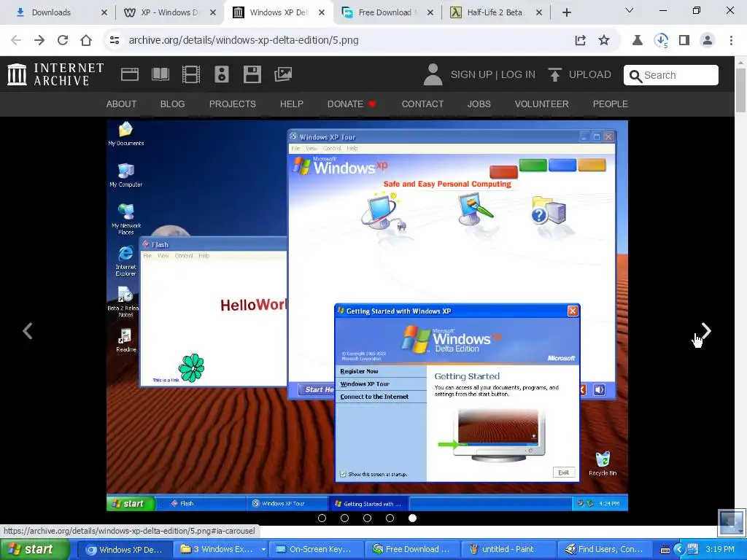
Task: Open the Video film-strip icon
Action: click(x=190, y=74)
